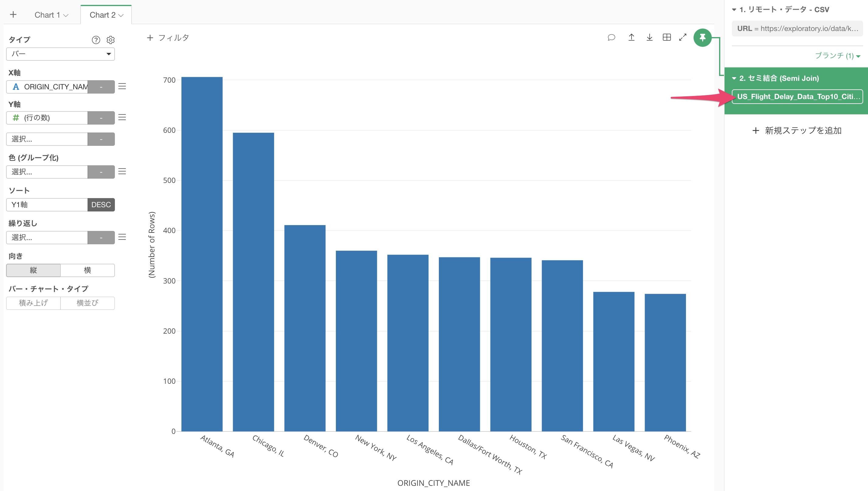This screenshot has height=491, width=868.
Task: Toggle sort order DESC button
Action: click(101, 205)
